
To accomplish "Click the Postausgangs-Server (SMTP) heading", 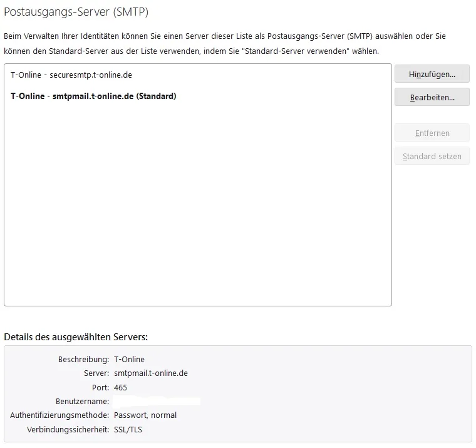I will click(76, 12).
